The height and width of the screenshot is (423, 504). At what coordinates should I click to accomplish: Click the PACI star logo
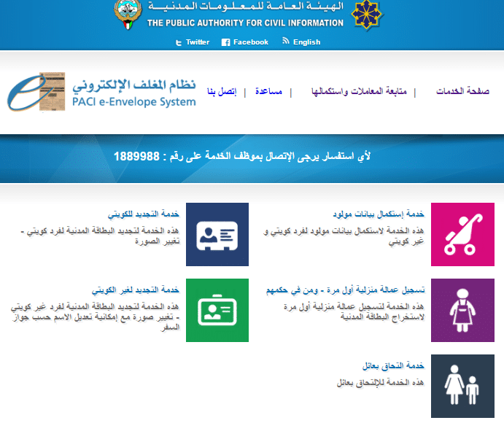pyautogui.click(x=367, y=15)
